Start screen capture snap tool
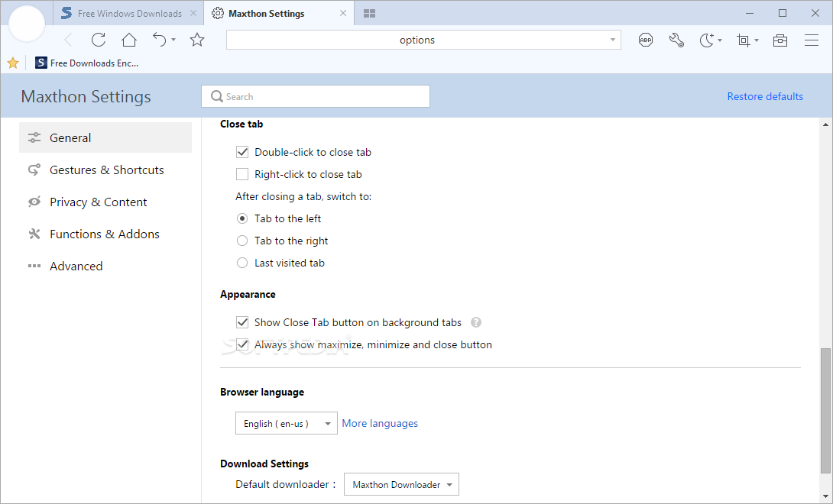Screen dimensions: 833x504 point(744,40)
